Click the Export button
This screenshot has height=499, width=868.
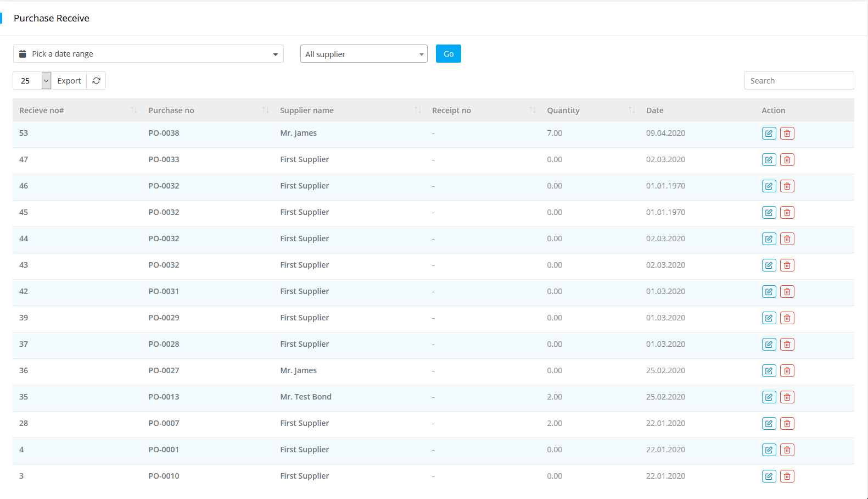[x=69, y=81]
